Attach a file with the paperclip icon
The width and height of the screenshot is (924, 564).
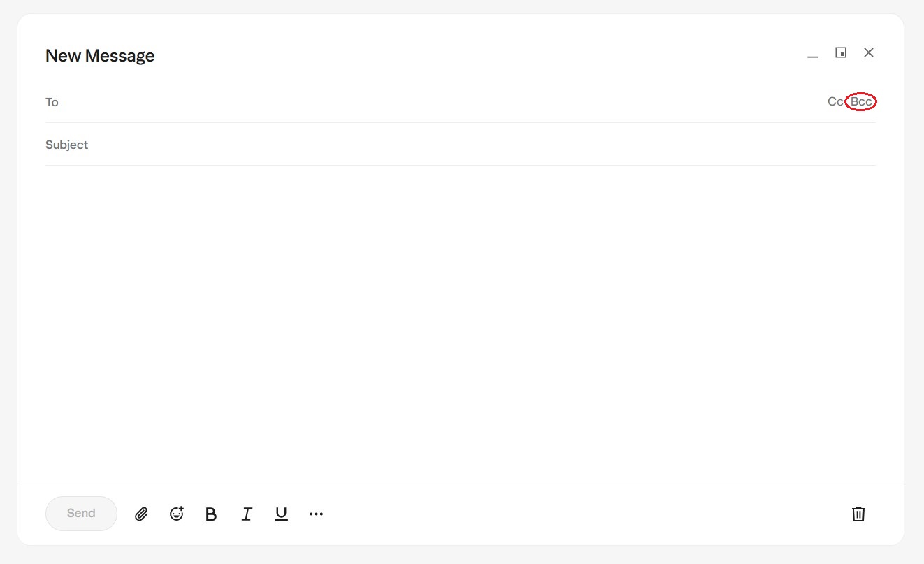[x=141, y=514]
